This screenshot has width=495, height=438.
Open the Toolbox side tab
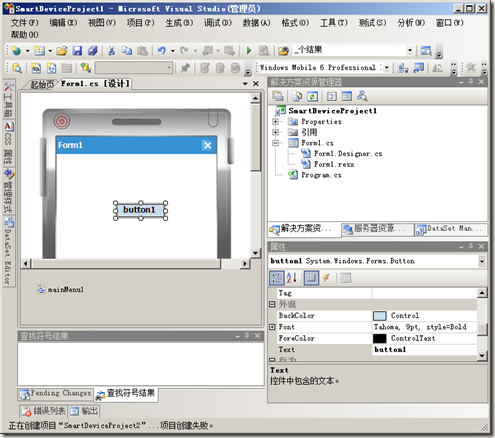click(8, 99)
